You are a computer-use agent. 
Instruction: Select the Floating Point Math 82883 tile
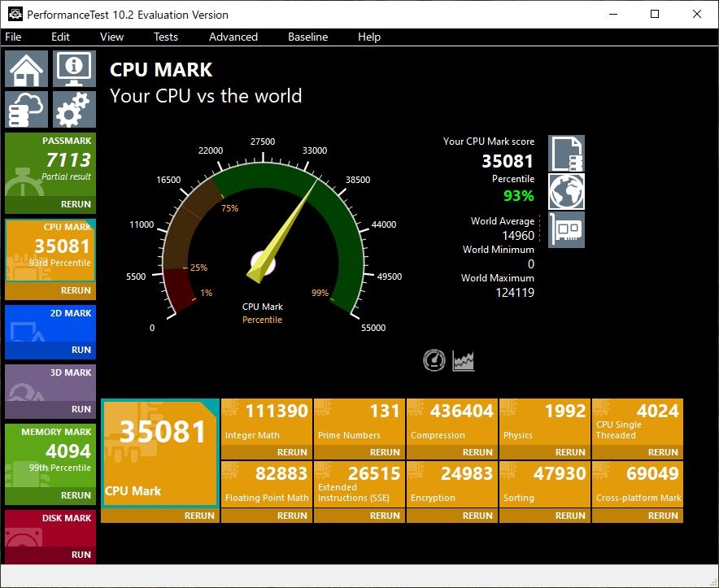[267, 485]
